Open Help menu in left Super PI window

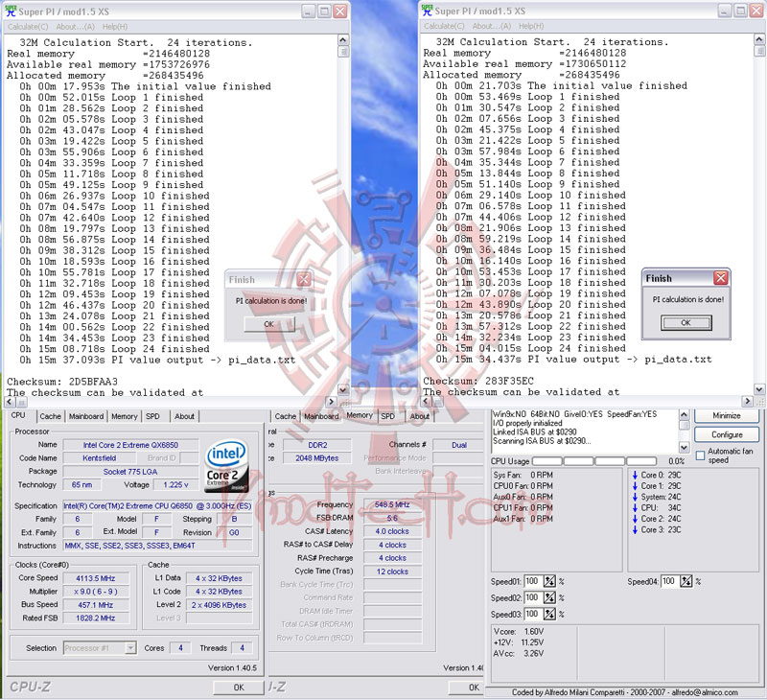point(115,27)
